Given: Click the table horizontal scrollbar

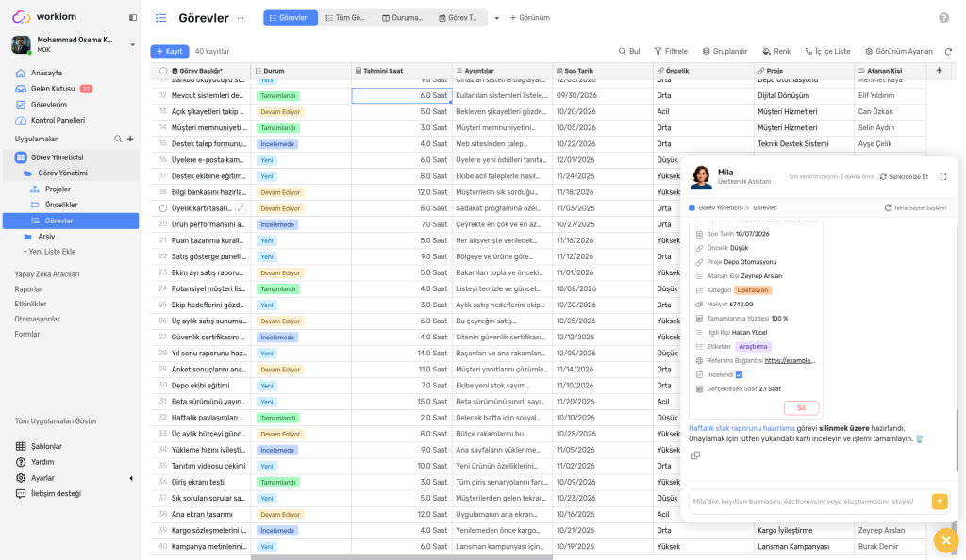Looking at the screenshot, I should point(402,557).
